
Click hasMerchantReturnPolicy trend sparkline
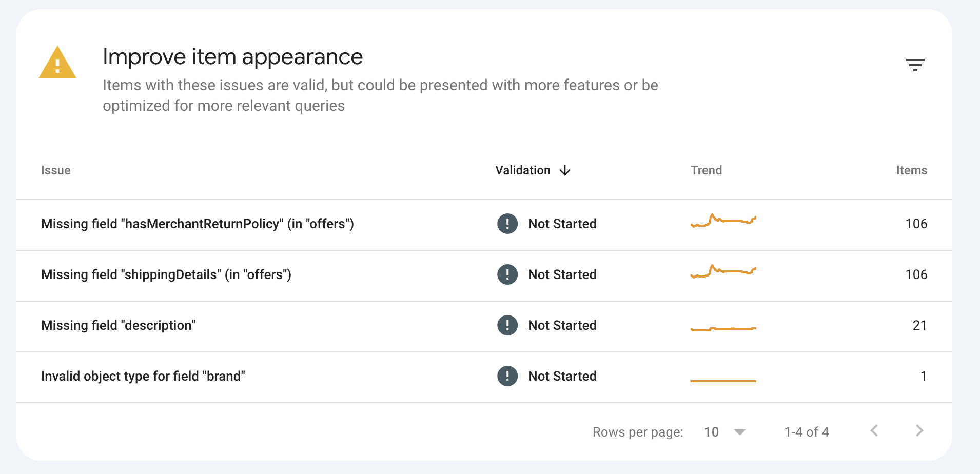coord(723,221)
